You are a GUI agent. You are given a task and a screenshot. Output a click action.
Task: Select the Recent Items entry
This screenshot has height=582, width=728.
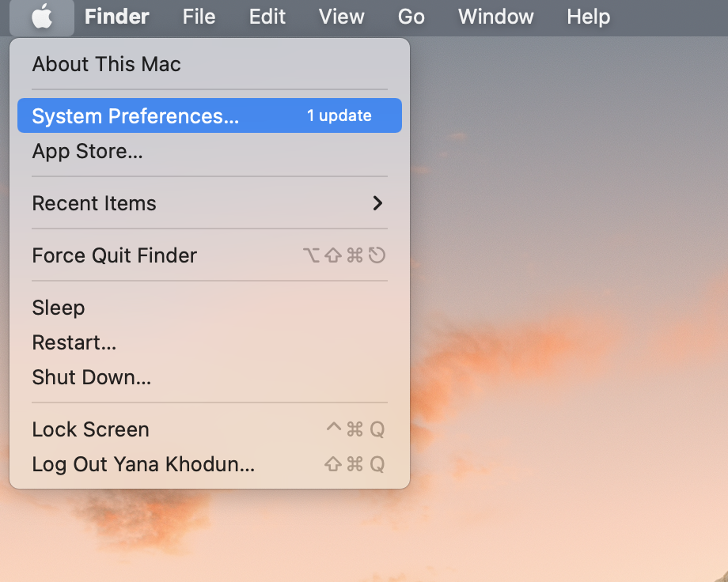[x=210, y=203]
